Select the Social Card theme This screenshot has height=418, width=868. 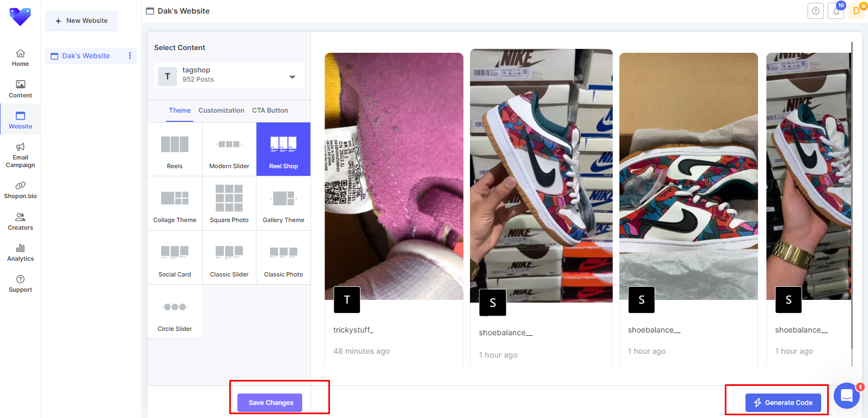[175, 257]
